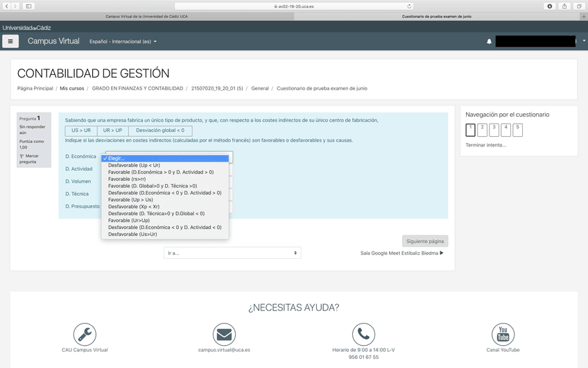
Task: Flag the question with Marcar pregunta
Action: [x=31, y=159]
